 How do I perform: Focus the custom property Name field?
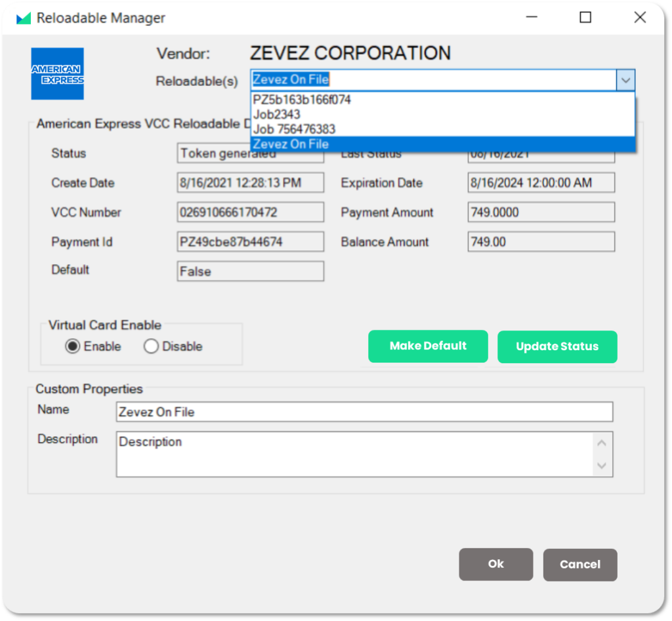pos(364,412)
